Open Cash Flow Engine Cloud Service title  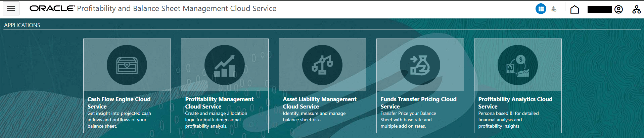[119, 103]
